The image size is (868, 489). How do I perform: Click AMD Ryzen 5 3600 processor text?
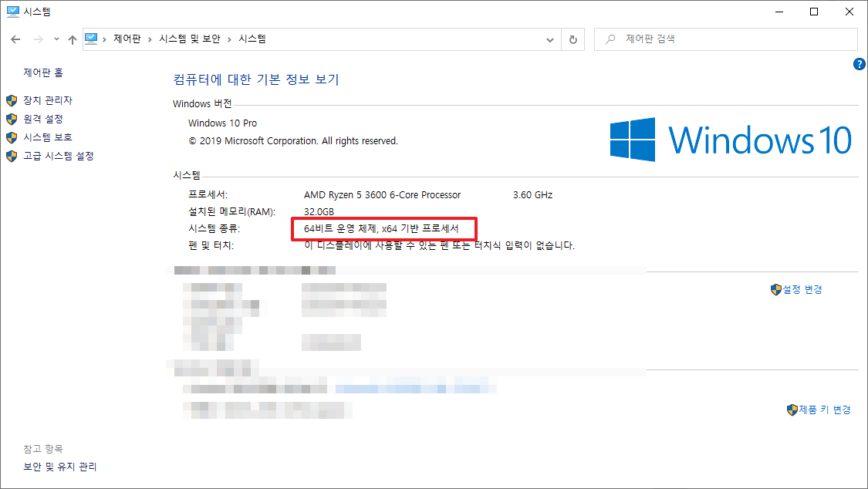coord(382,194)
